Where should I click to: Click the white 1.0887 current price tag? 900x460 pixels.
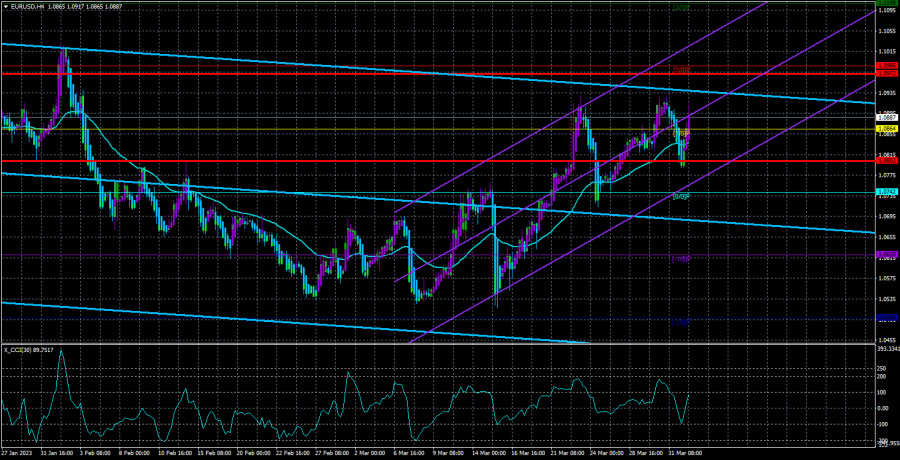885,117
